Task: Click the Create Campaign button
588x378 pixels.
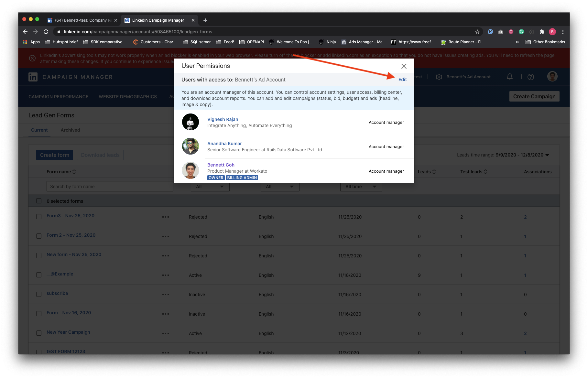Action: click(x=534, y=96)
